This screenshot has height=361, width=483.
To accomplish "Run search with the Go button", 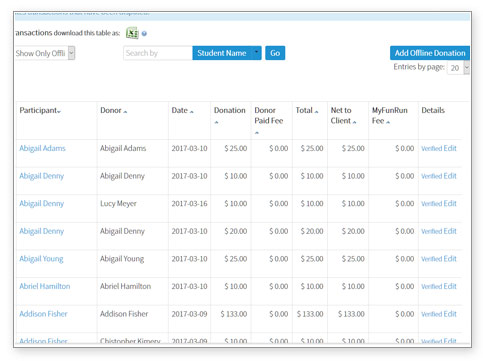I will [x=275, y=53].
